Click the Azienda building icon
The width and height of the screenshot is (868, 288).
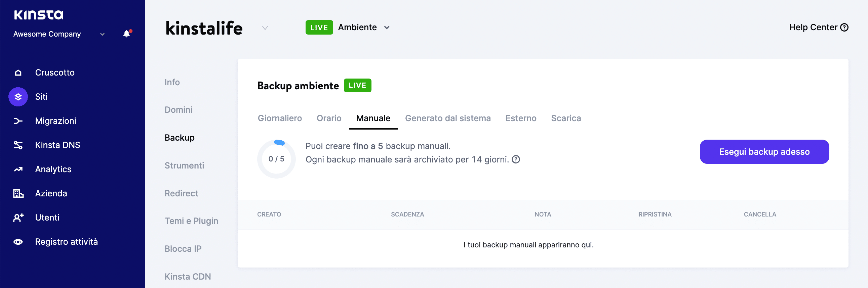tap(17, 193)
